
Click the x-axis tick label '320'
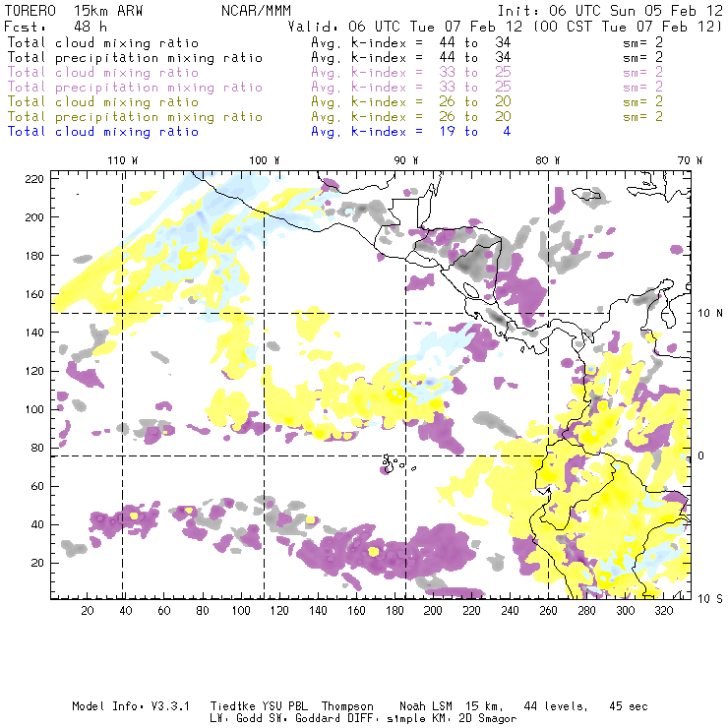tap(663, 611)
